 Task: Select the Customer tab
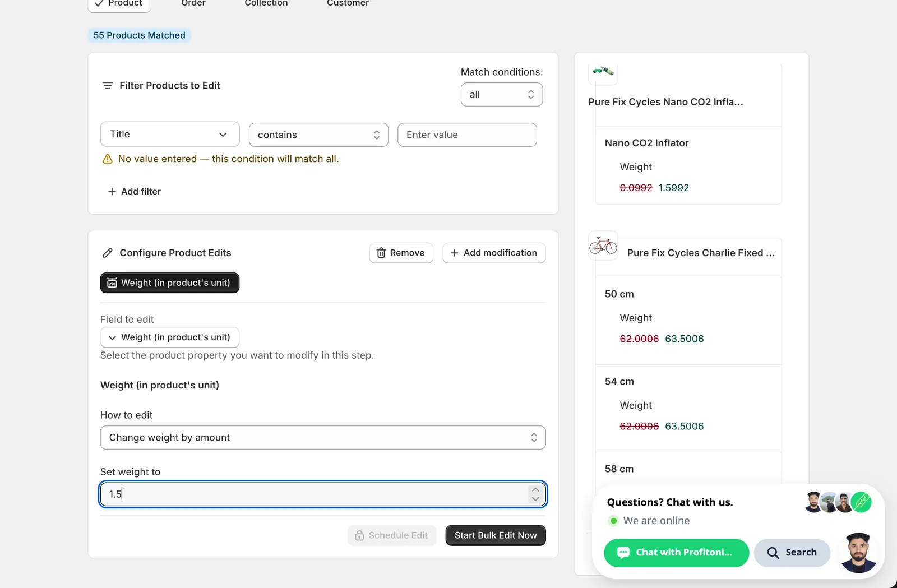click(348, 3)
